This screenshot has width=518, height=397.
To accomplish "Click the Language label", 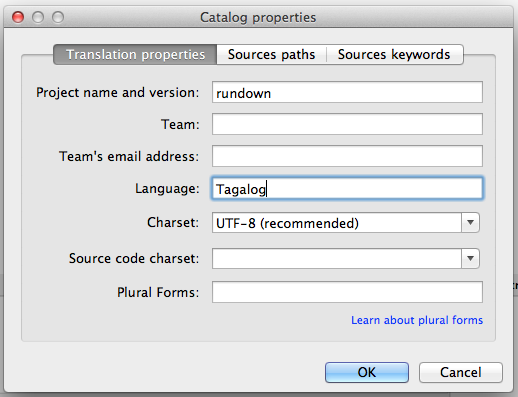I will click(167, 189).
